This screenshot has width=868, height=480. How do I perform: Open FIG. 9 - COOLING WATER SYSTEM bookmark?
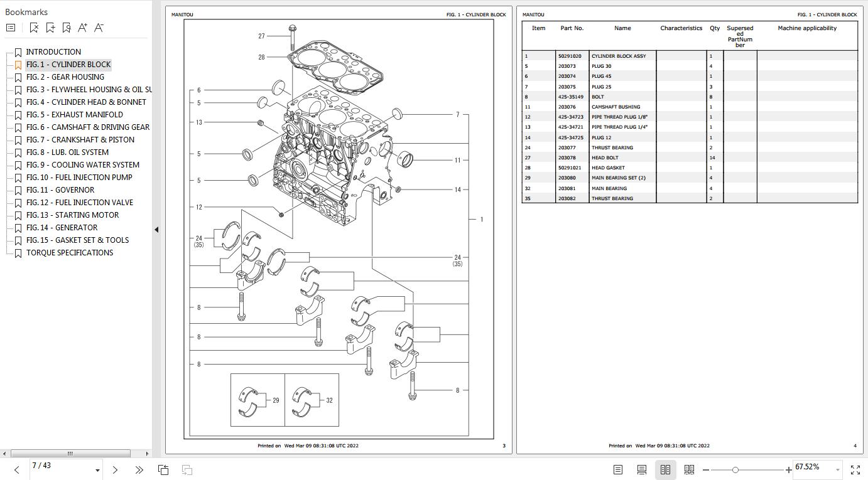[83, 165]
